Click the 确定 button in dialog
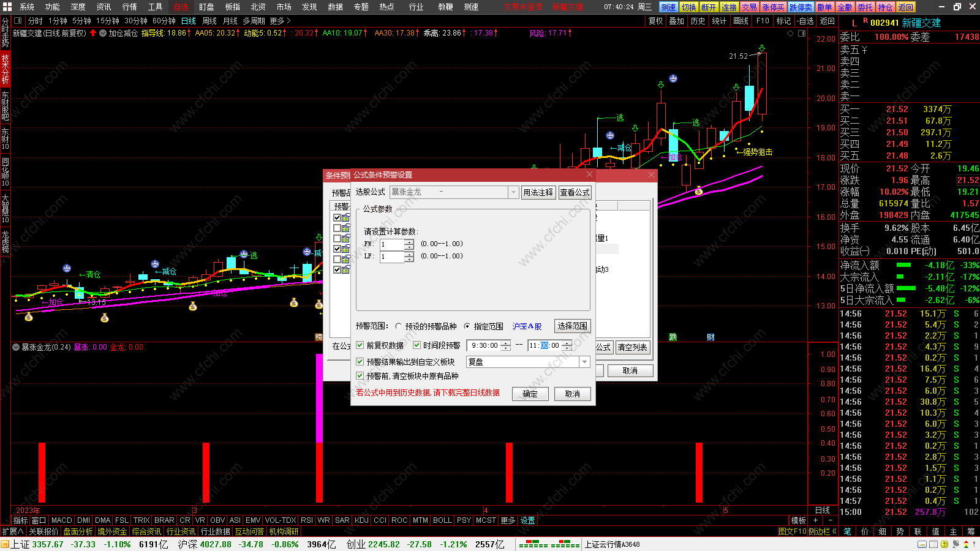This screenshot has width=980, height=551. coord(530,394)
